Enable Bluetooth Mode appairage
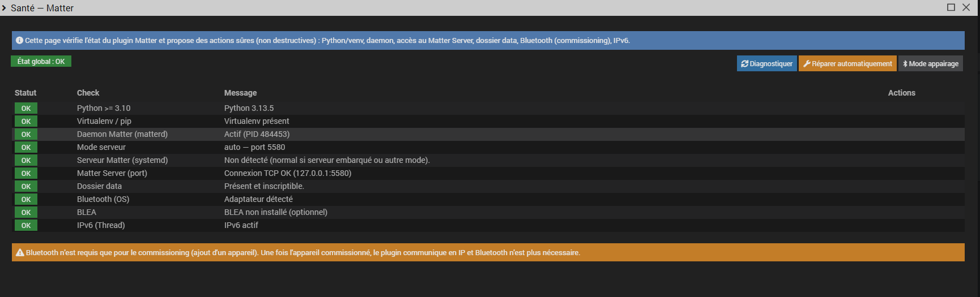 pos(930,63)
